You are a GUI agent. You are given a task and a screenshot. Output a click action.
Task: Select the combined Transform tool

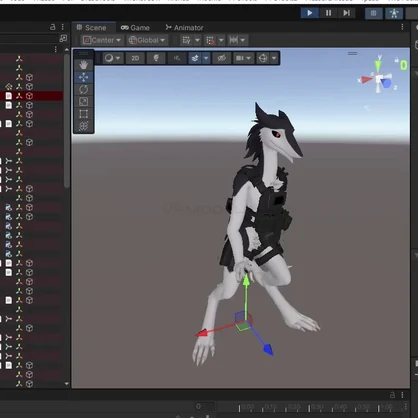tap(83, 126)
